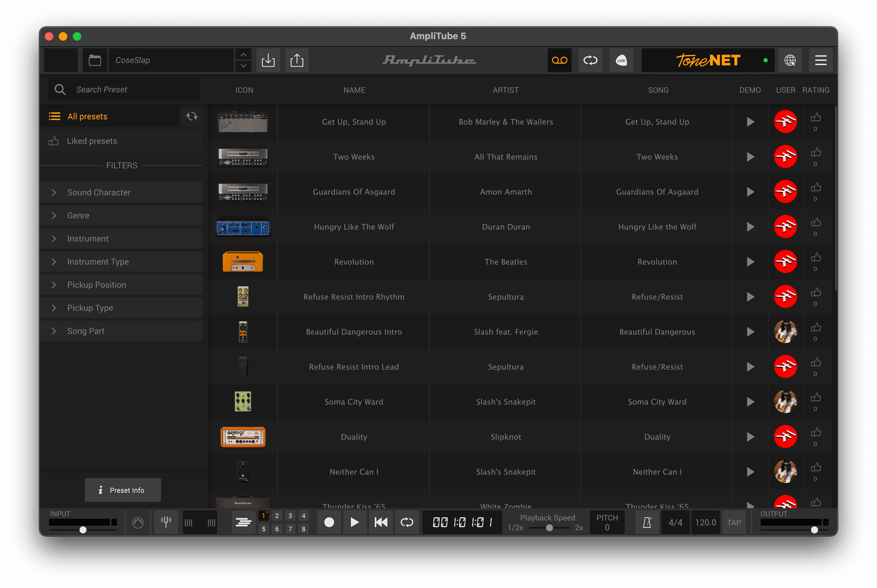Viewport: 877px width, 588px height.
Task: Select Liked presets in sidebar
Action: tap(92, 141)
